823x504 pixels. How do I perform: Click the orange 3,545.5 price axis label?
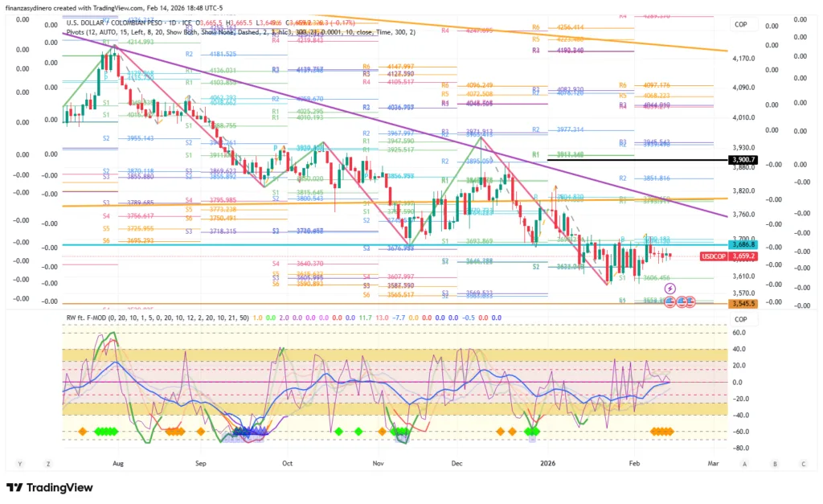(741, 303)
